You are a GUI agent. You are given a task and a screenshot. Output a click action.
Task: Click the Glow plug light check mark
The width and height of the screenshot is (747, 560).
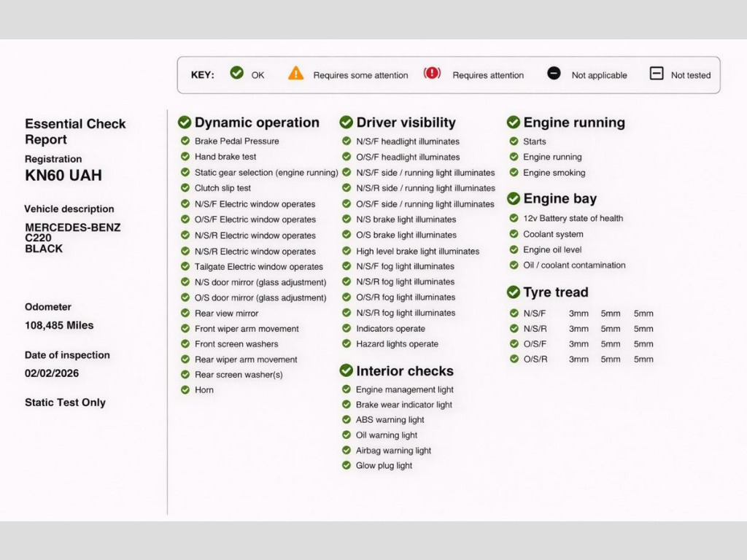point(347,466)
